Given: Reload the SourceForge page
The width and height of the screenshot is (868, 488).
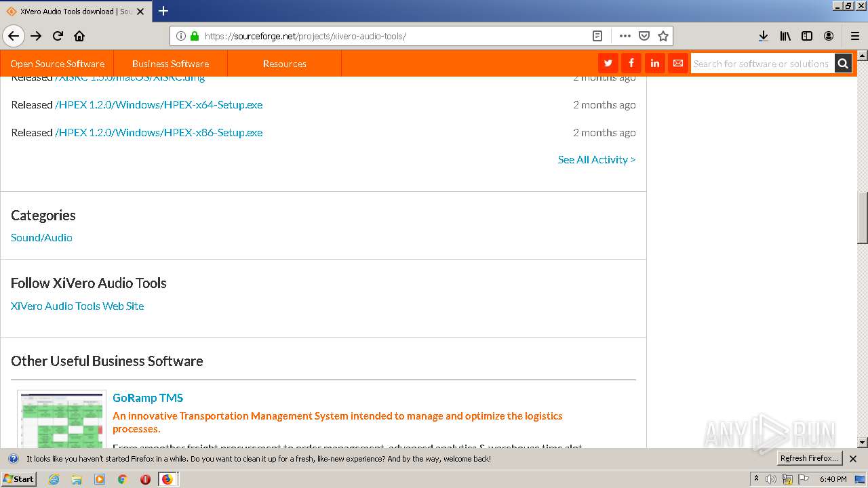Looking at the screenshot, I should click(x=58, y=36).
